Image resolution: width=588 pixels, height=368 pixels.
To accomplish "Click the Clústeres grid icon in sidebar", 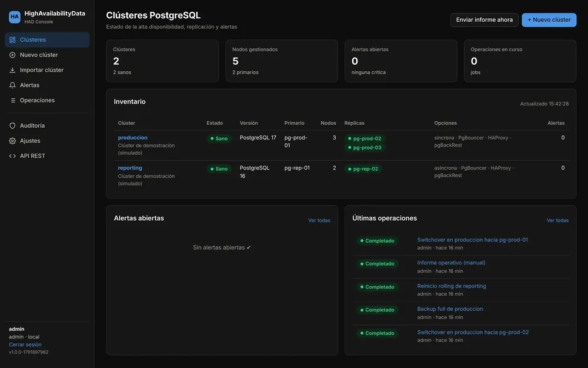I will [12, 40].
